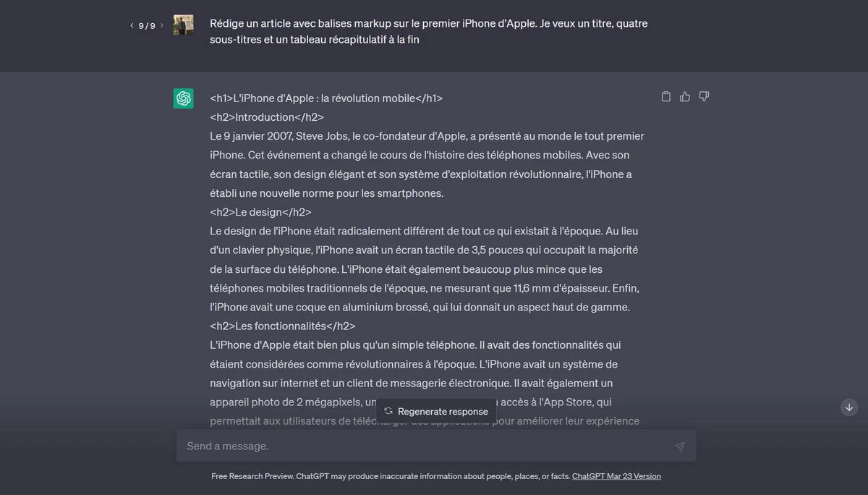
Task: Click the user prompt about the first iPhone
Action: (428, 32)
